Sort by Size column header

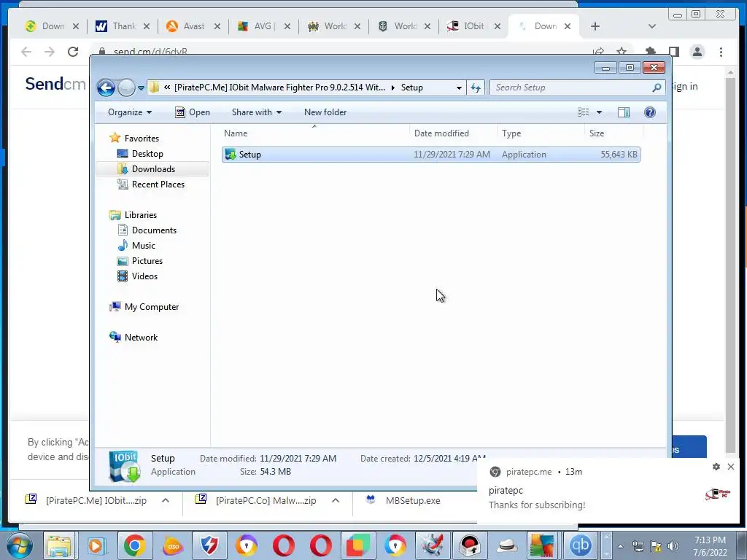(614, 133)
